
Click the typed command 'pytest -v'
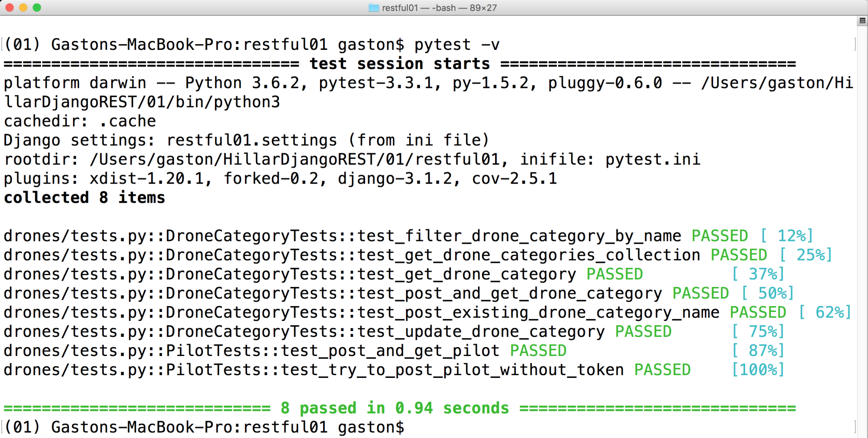pyautogui.click(x=457, y=45)
